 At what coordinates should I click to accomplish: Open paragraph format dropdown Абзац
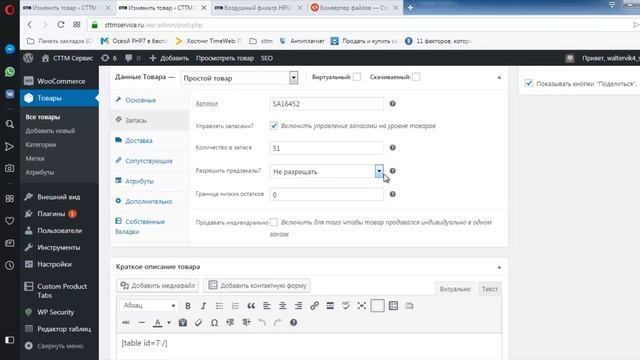149,305
